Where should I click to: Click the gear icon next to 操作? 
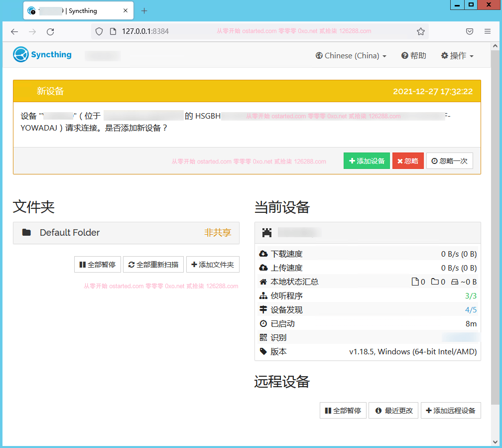coord(444,56)
